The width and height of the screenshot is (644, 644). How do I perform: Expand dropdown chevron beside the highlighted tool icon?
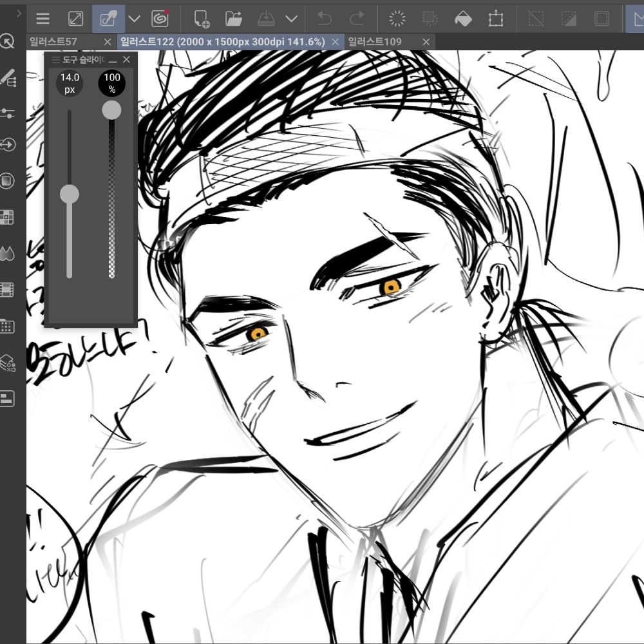[135, 19]
